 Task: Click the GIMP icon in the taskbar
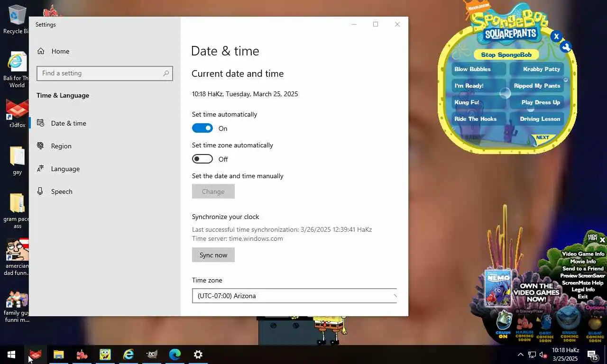point(152,355)
